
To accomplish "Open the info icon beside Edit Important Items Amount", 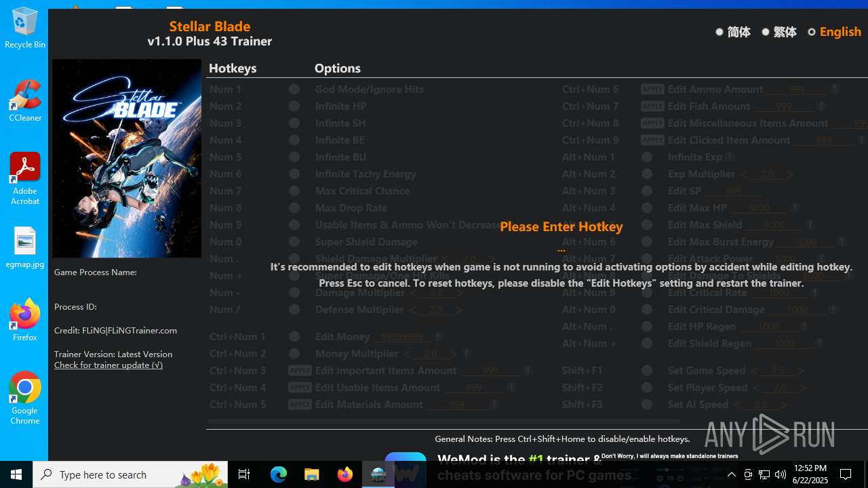I will click(x=528, y=371).
